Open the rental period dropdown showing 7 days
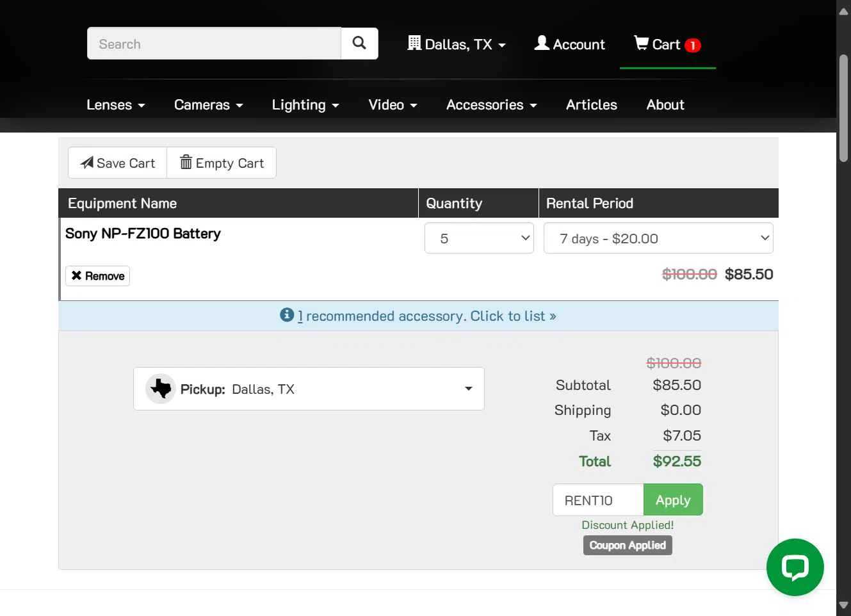The width and height of the screenshot is (851, 616). pyautogui.click(x=658, y=238)
